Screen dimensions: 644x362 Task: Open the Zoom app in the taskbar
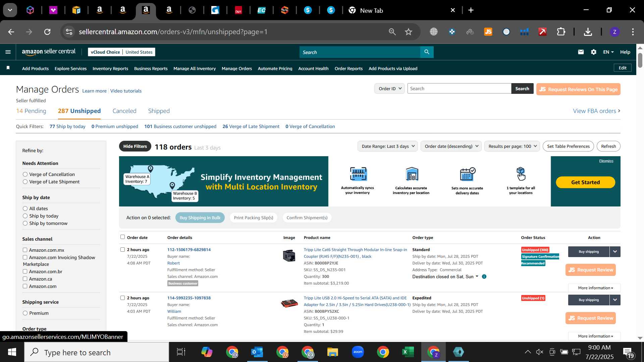(358, 352)
